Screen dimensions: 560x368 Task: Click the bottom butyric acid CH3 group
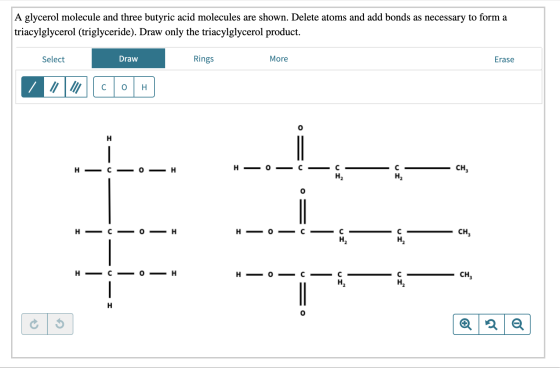(465, 275)
